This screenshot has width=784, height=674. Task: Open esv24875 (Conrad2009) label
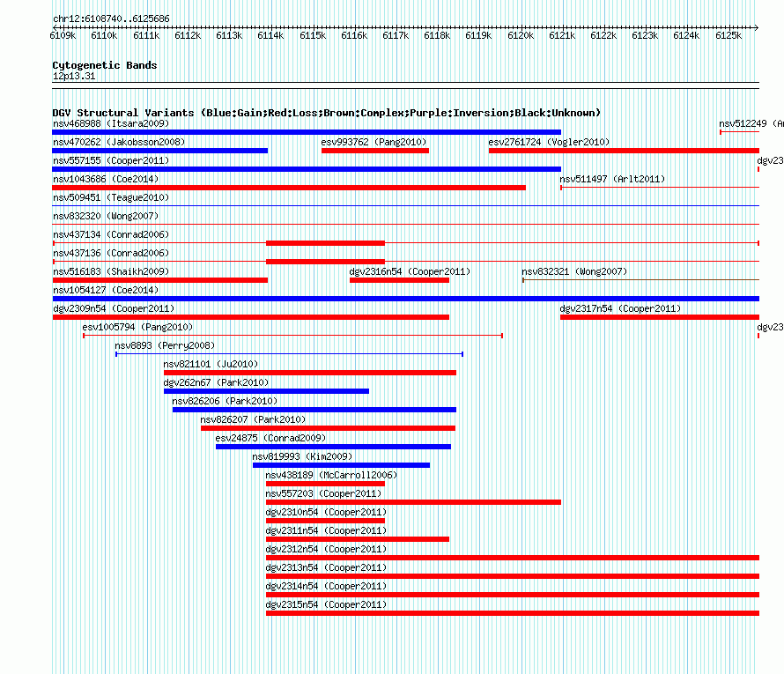point(270,438)
